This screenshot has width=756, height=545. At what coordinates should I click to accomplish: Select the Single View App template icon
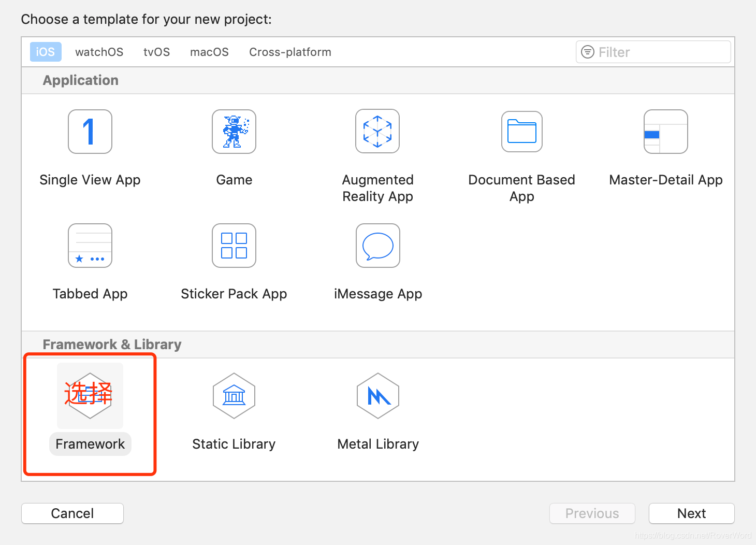pyautogui.click(x=90, y=132)
